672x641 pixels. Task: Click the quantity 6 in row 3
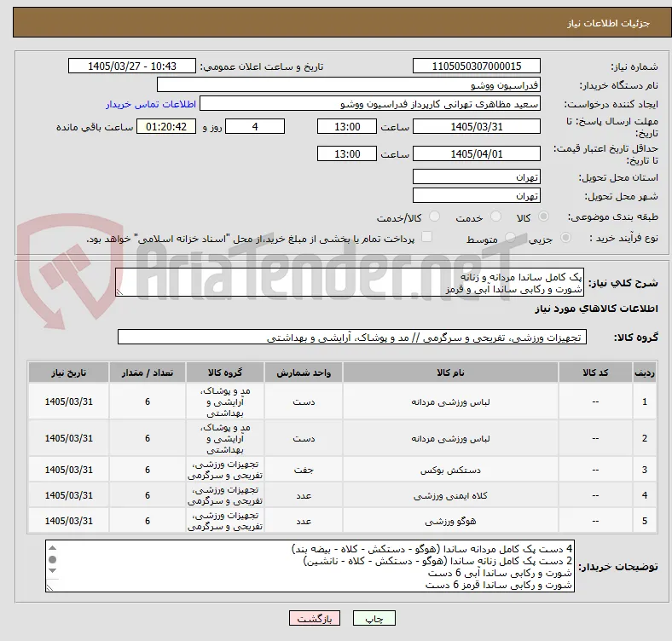point(148,470)
